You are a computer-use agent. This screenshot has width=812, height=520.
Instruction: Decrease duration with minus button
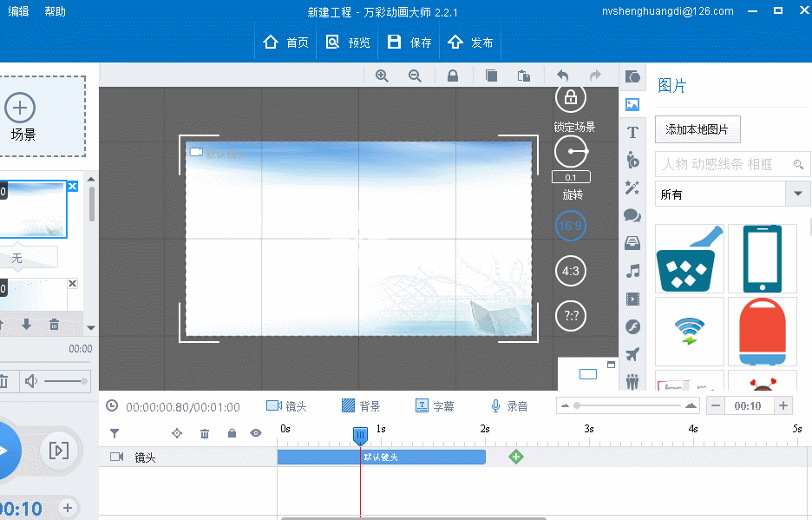click(x=716, y=406)
